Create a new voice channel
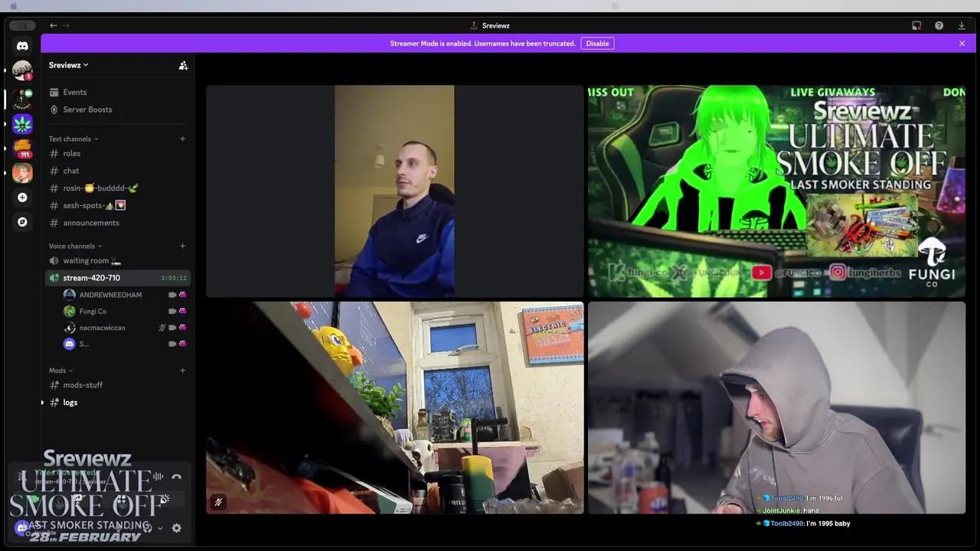The image size is (980, 551). pyautogui.click(x=182, y=246)
